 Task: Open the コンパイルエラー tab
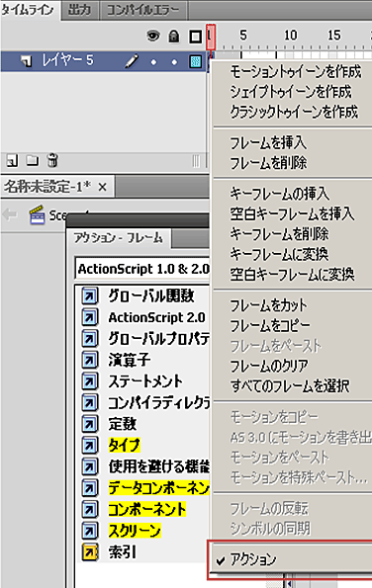143,10
